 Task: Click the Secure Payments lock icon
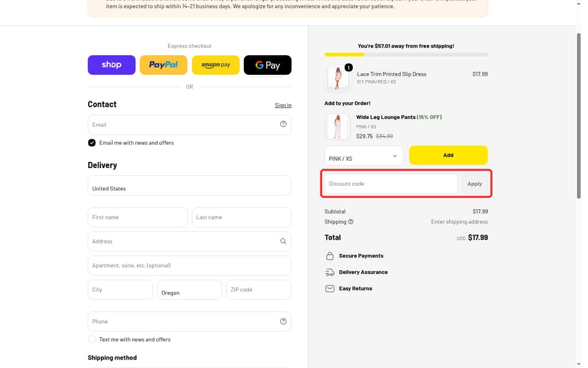330,256
